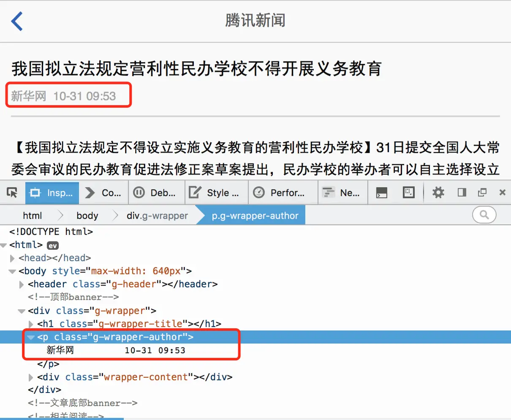Select the closing </p> tag line

point(48,364)
